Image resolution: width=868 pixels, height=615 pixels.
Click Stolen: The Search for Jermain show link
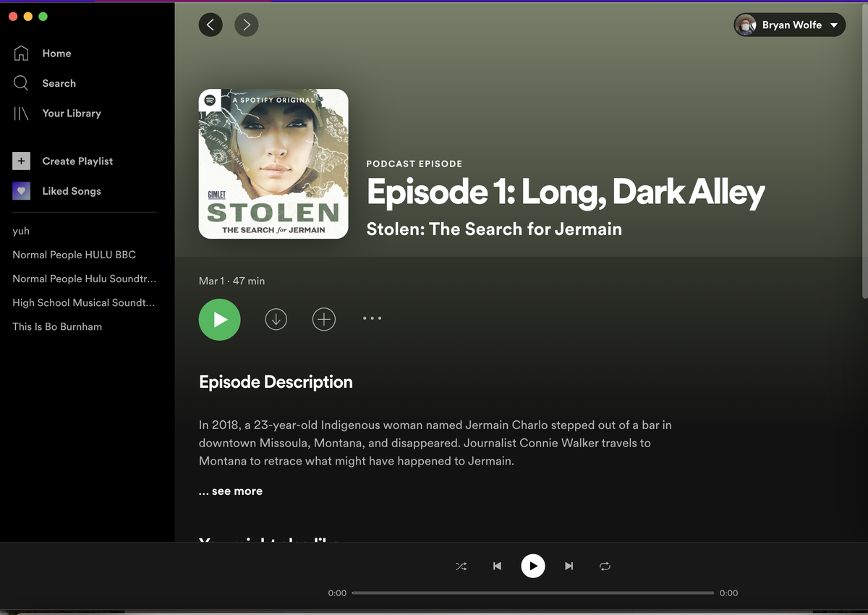coord(494,229)
